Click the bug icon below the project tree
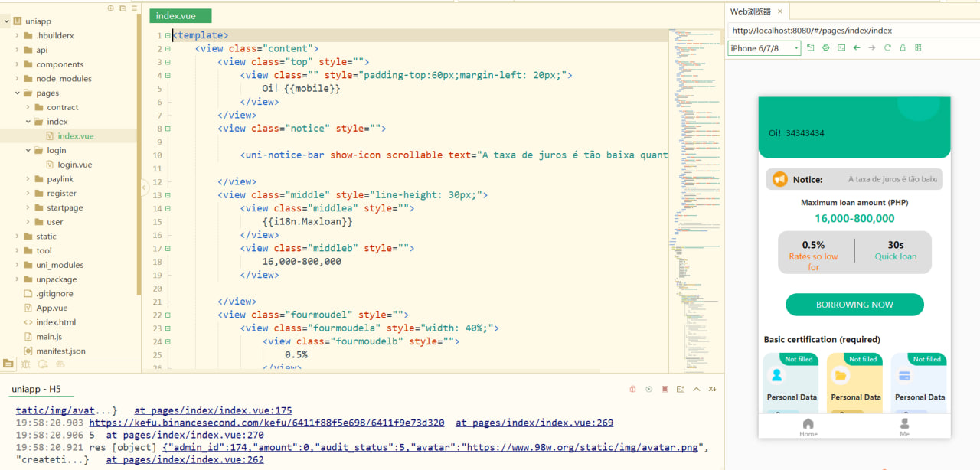Screen dimensions: 980x470 (x=25, y=364)
